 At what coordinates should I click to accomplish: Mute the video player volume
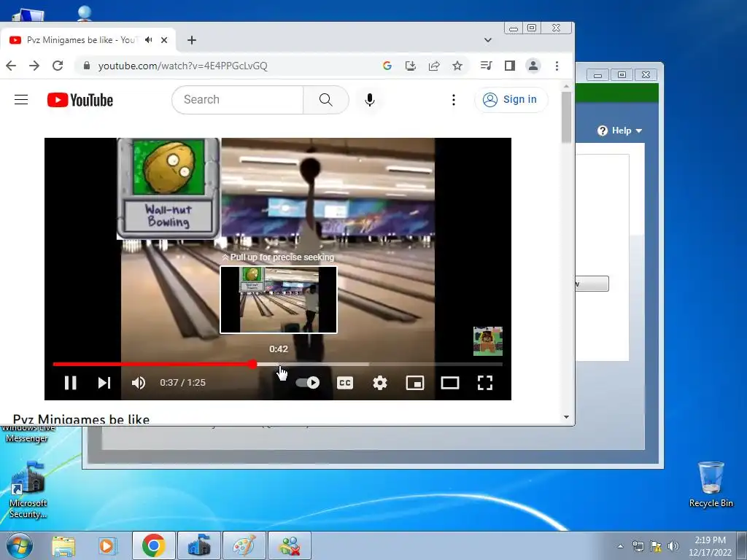point(138,383)
